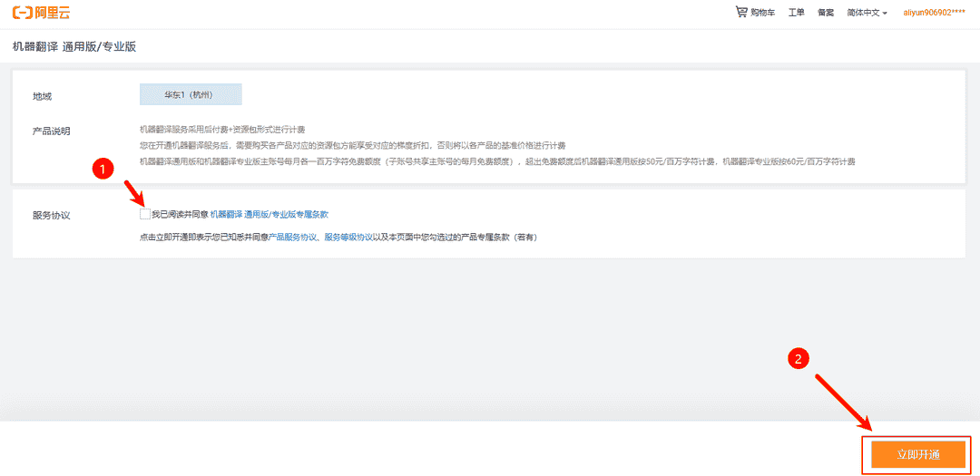This screenshot has height=476, width=980.
Task: Open the 产品服务协议 link
Action: point(292,237)
